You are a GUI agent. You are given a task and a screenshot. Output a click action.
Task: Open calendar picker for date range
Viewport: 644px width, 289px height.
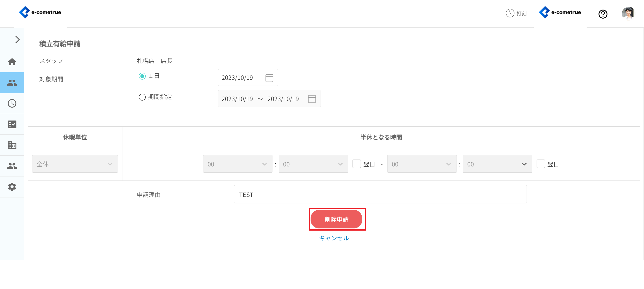(312, 99)
